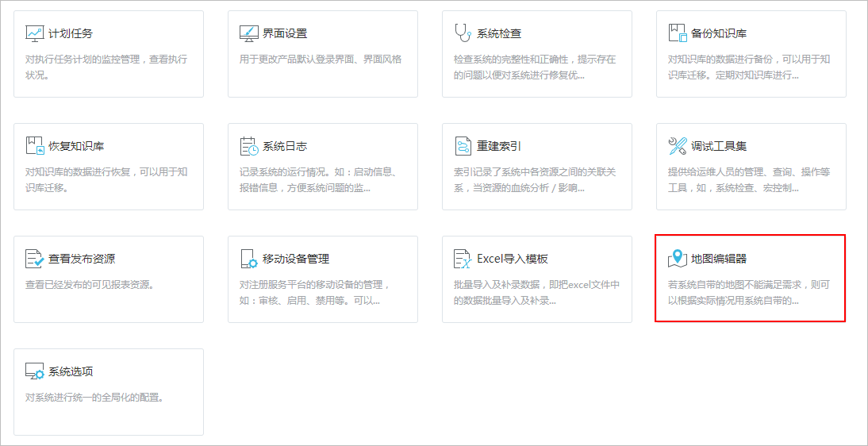This screenshot has height=446, width=868.
Task: Click the 地图编辑器 map pin icon
Action: click(x=678, y=258)
